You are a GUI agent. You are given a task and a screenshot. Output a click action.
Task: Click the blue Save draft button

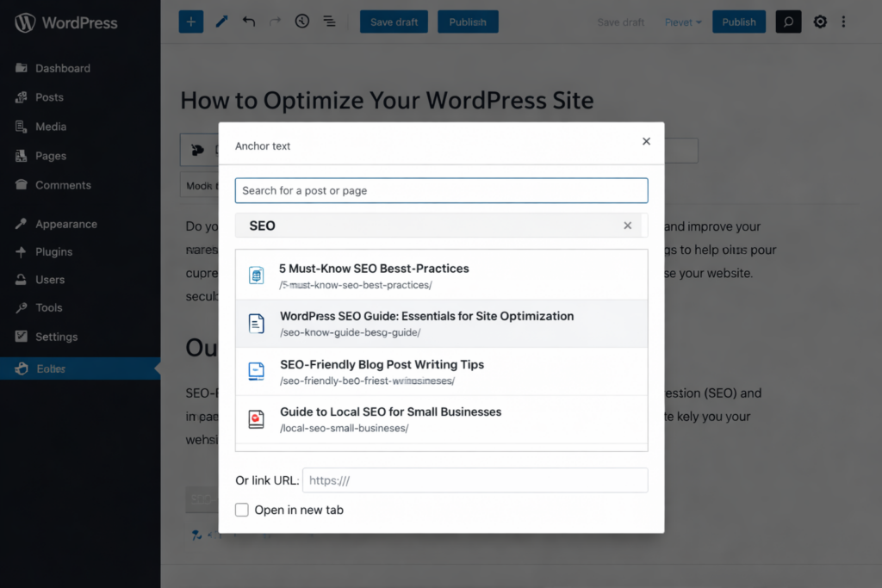(394, 22)
